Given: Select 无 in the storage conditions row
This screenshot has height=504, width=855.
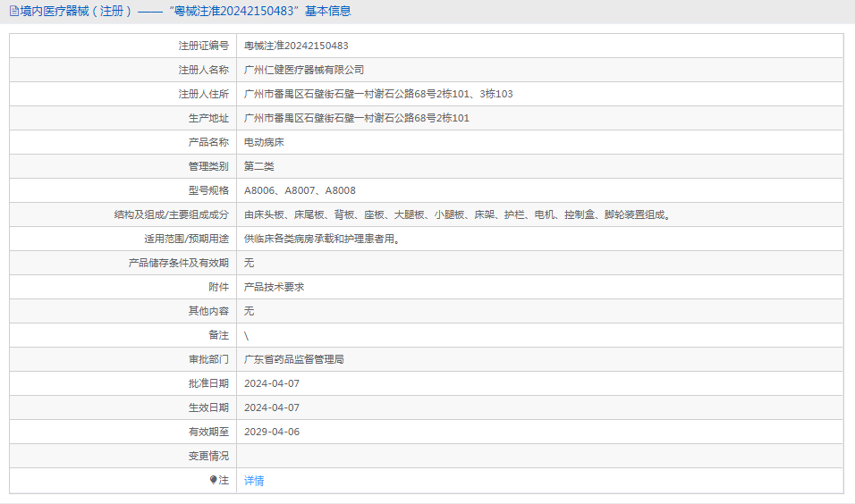Looking at the screenshot, I should (x=250, y=263).
